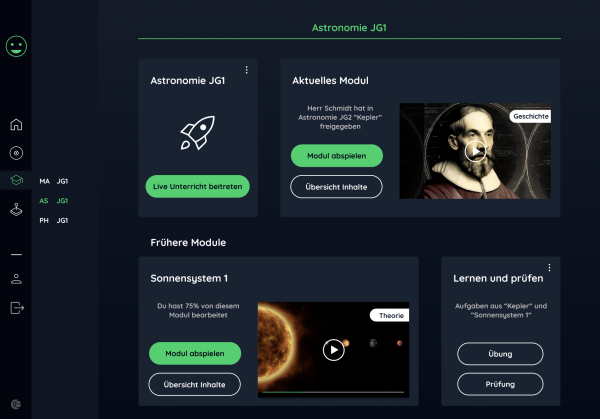The width and height of the screenshot is (600, 419).
Task: Switch to the MA JG1 course
Action: 54,181
